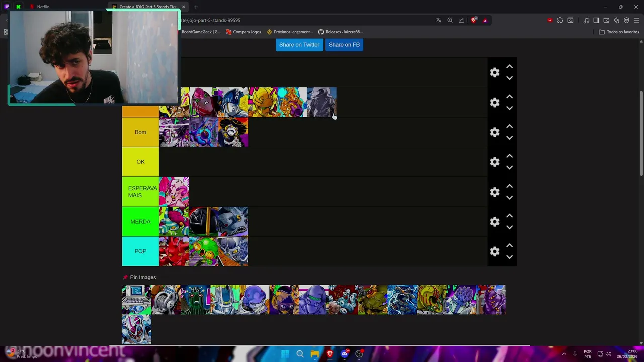The height and width of the screenshot is (362, 644).
Task: Move the MERDA tier row down
Action: click(509, 227)
